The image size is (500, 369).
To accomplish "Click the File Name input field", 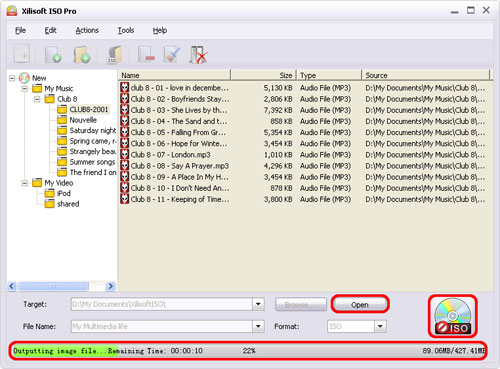I will (162, 326).
